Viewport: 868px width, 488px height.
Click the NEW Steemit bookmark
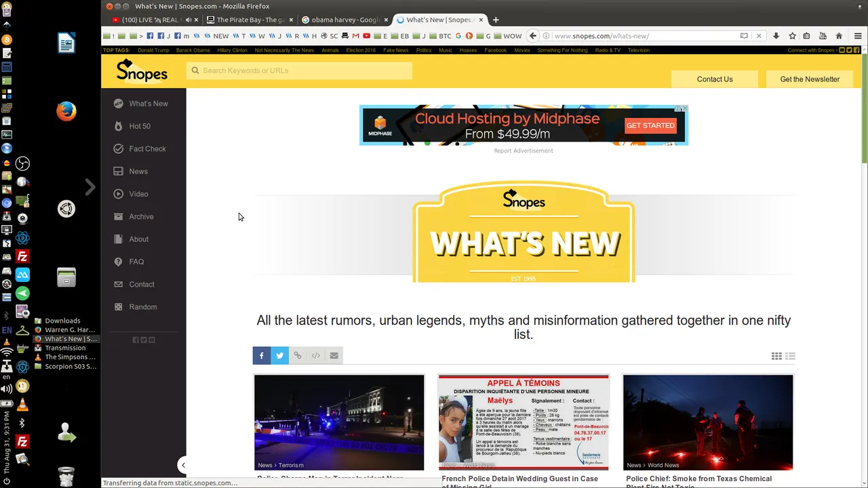[217, 36]
